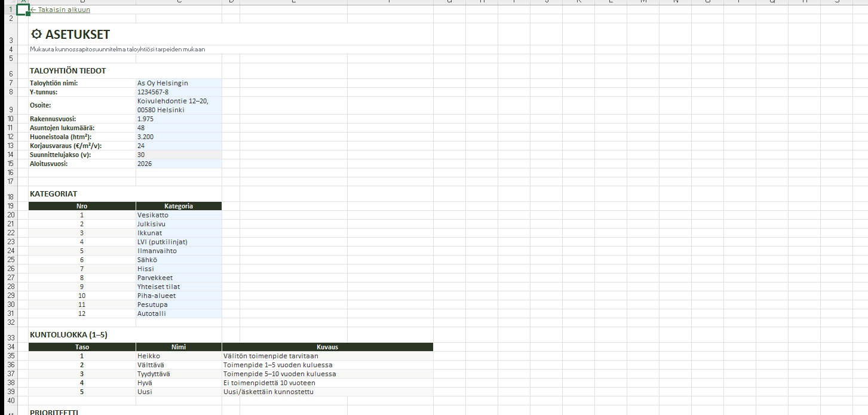868x415 pixels.
Task: Click the Korjausvaraus value cell 24
Action: (x=178, y=146)
